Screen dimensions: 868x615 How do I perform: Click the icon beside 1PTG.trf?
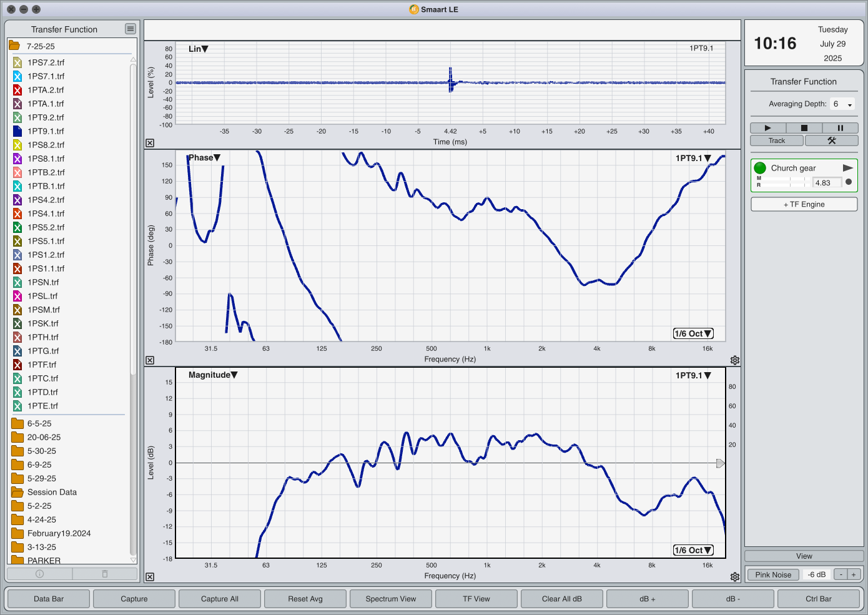click(17, 351)
